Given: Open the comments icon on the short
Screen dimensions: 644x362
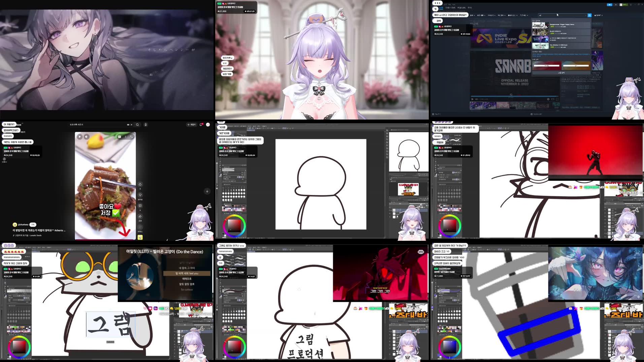Looking at the screenshot, I should click(140, 205).
